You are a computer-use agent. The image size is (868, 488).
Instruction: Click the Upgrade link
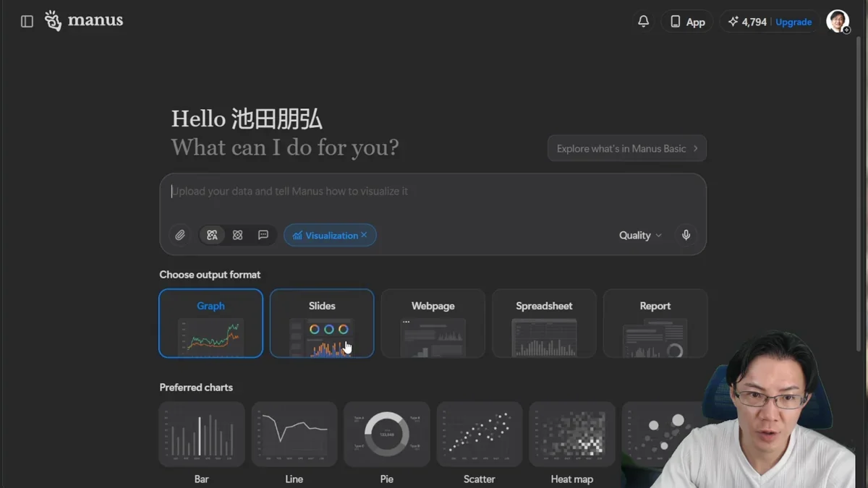point(793,22)
